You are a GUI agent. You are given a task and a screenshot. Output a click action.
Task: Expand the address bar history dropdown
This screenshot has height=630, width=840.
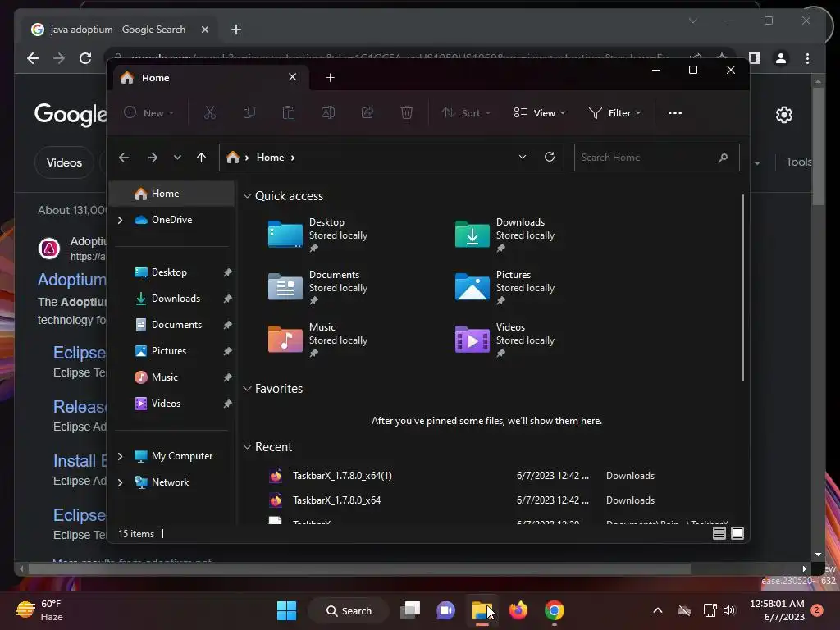click(523, 157)
